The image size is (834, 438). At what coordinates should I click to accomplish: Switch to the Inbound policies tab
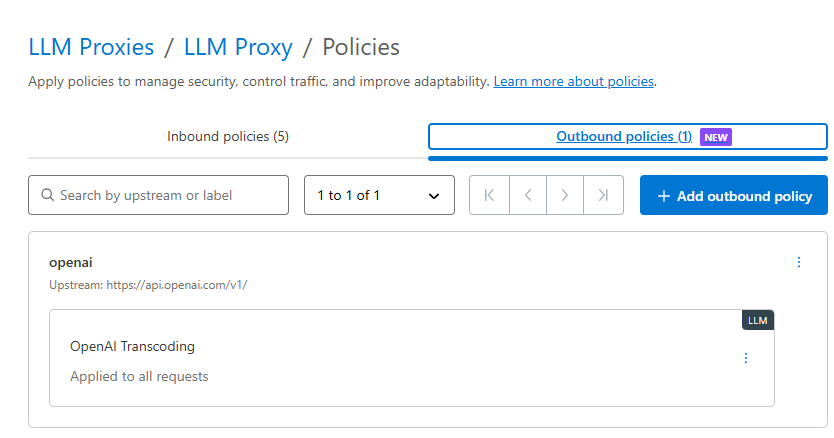[x=228, y=137]
